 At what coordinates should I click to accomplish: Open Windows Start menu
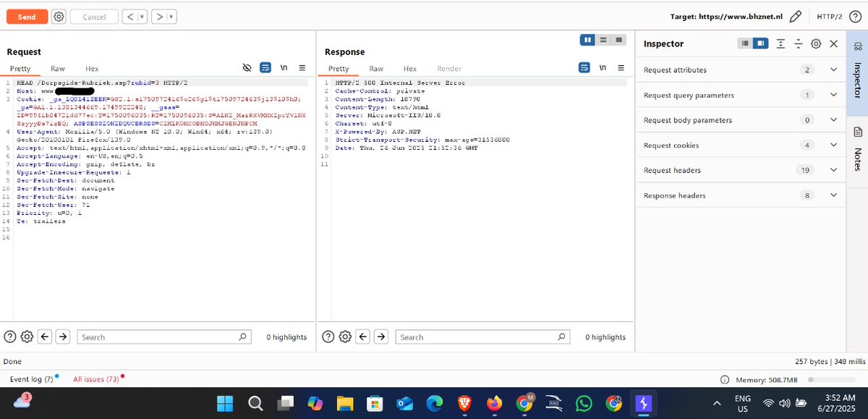pos(225,403)
